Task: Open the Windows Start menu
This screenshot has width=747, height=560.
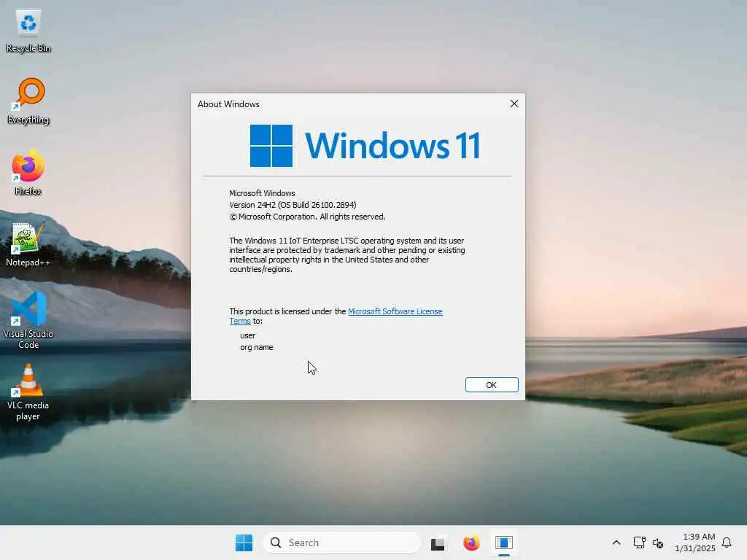Action: tap(244, 542)
